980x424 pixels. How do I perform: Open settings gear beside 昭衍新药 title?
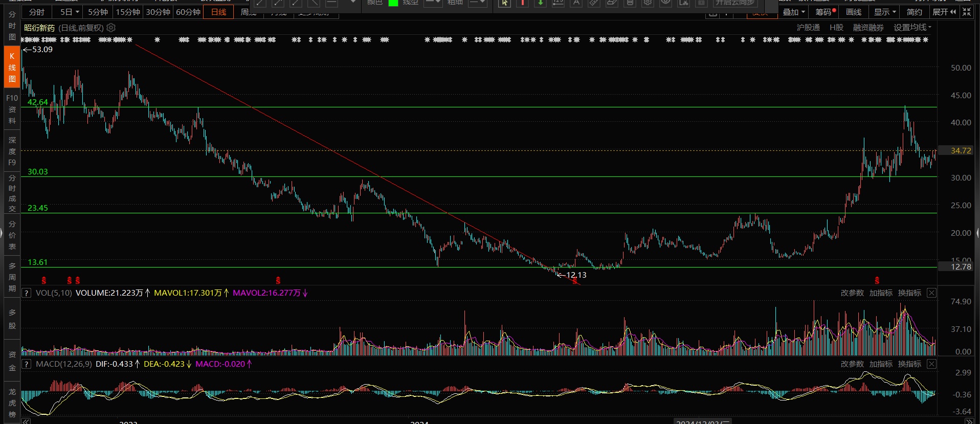(111, 28)
